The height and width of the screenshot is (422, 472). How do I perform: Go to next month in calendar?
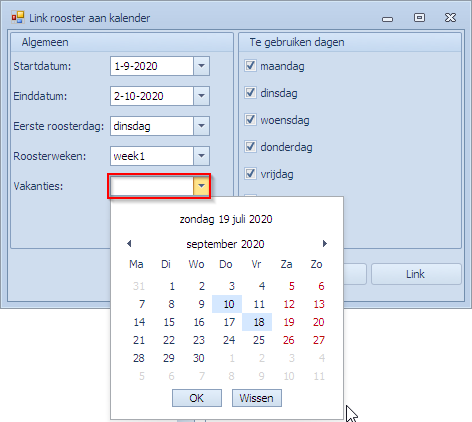325,244
